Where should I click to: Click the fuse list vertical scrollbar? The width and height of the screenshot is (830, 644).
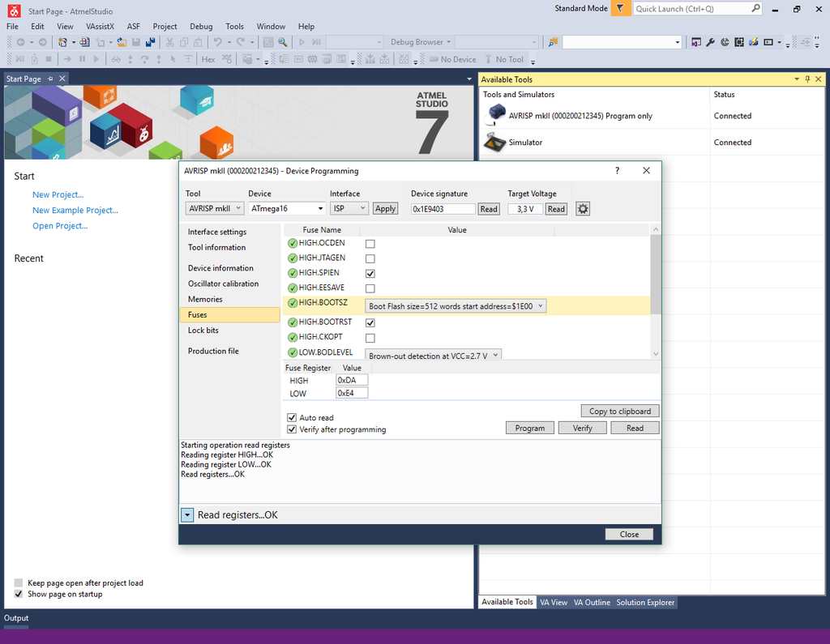pyautogui.click(x=655, y=274)
